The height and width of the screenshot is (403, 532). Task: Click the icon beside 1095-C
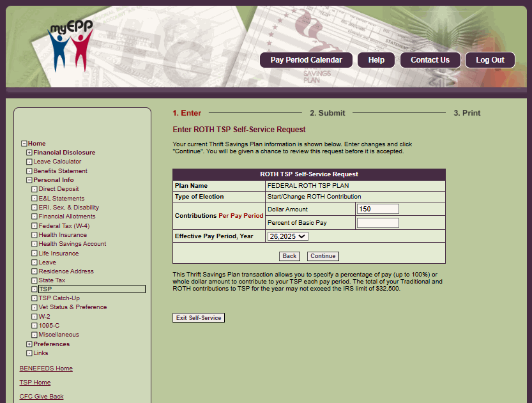coord(34,326)
